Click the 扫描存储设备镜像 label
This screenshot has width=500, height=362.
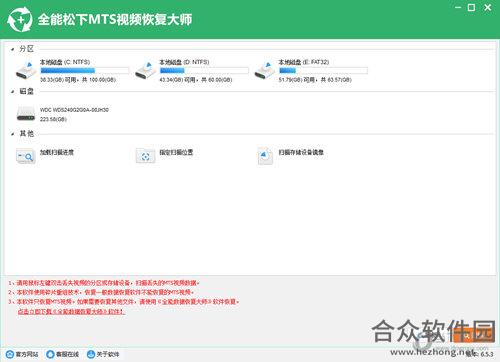tap(301, 152)
